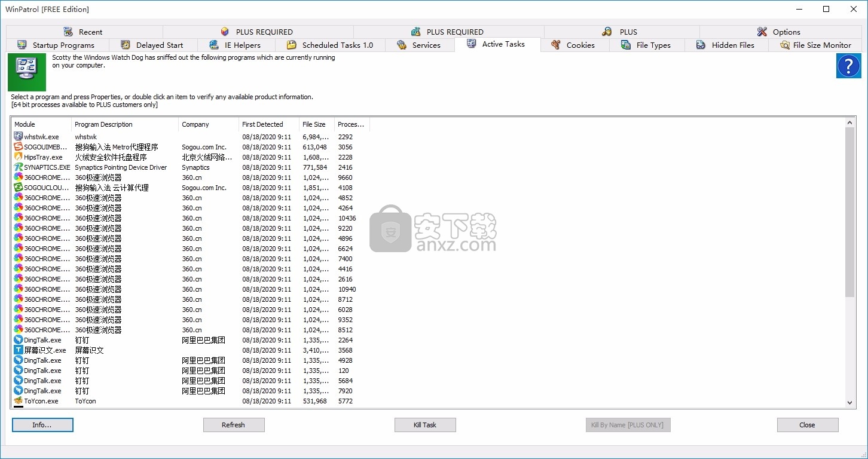
Task: Click the Kill Task button
Action: (425, 425)
